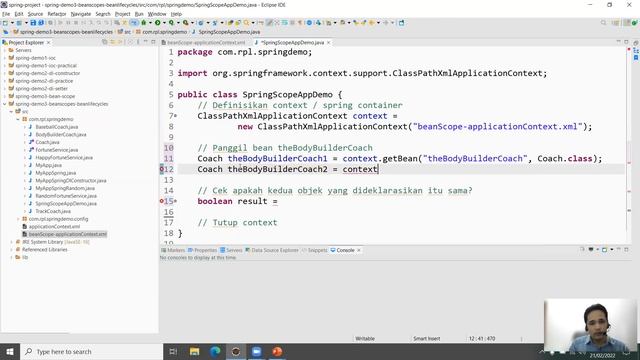This screenshot has height=360, width=640.
Task: Minimize the Console view panel
Action: [x=619, y=249]
